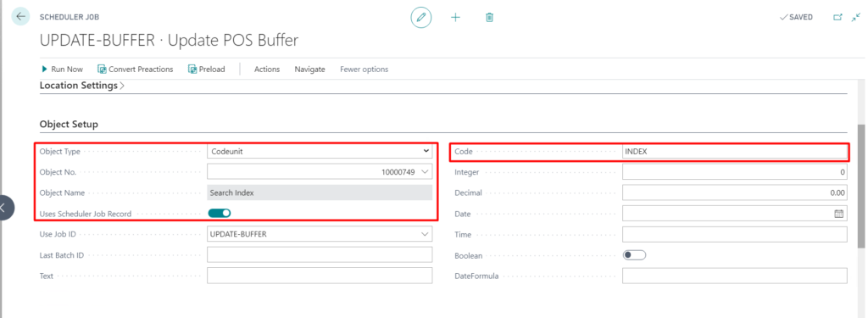The height and width of the screenshot is (318, 868).
Task: Open the Navigate menu
Action: click(309, 70)
